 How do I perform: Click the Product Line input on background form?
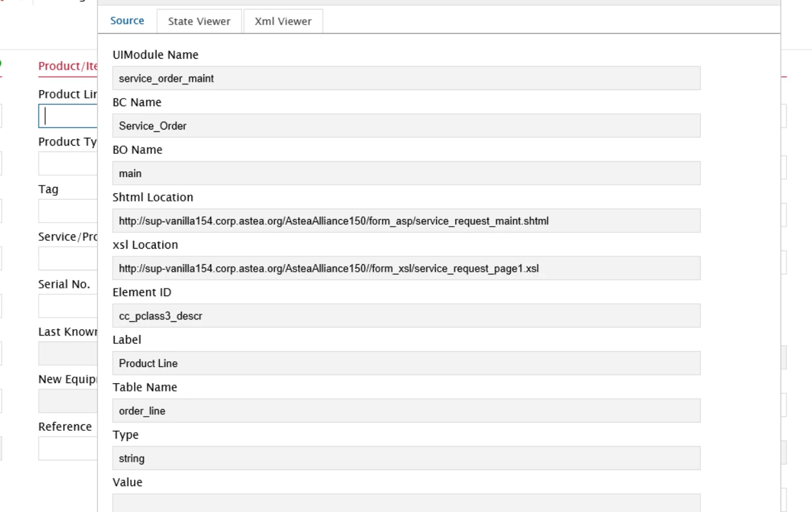68,117
